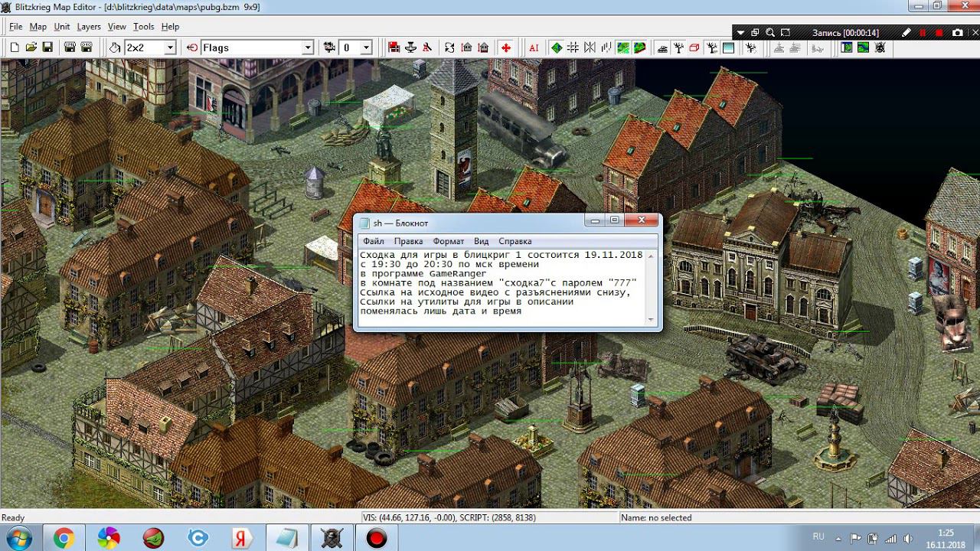
Task: Open the View menu
Action: (x=117, y=27)
